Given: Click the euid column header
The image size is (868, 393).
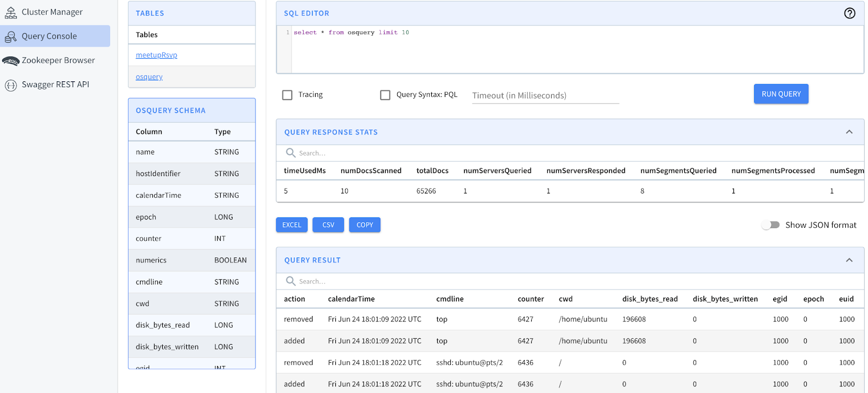Looking at the screenshot, I should click(x=846, y=299).
